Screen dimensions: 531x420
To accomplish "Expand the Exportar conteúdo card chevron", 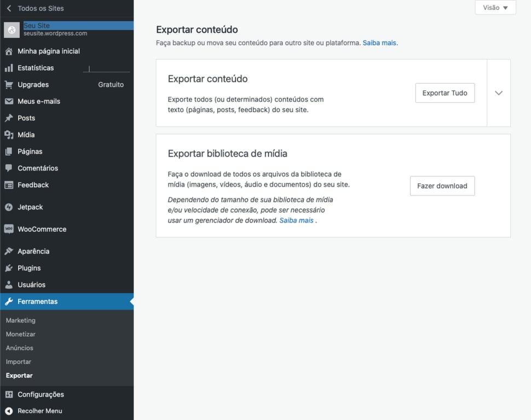I will point(498,93).
